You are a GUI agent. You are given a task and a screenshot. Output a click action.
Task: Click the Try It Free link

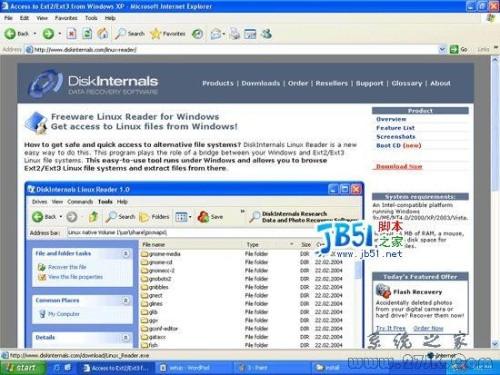coord(391,328)
